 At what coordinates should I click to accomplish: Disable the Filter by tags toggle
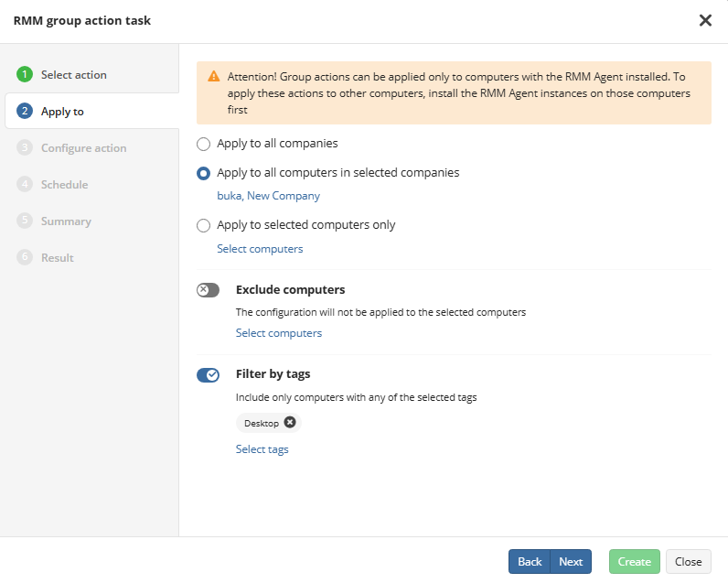[208, 375]
